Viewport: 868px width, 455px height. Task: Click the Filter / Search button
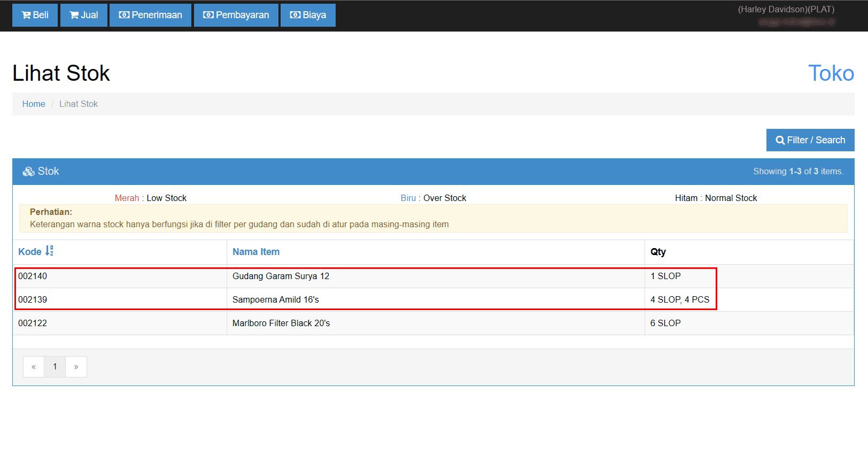pos(810,140)
